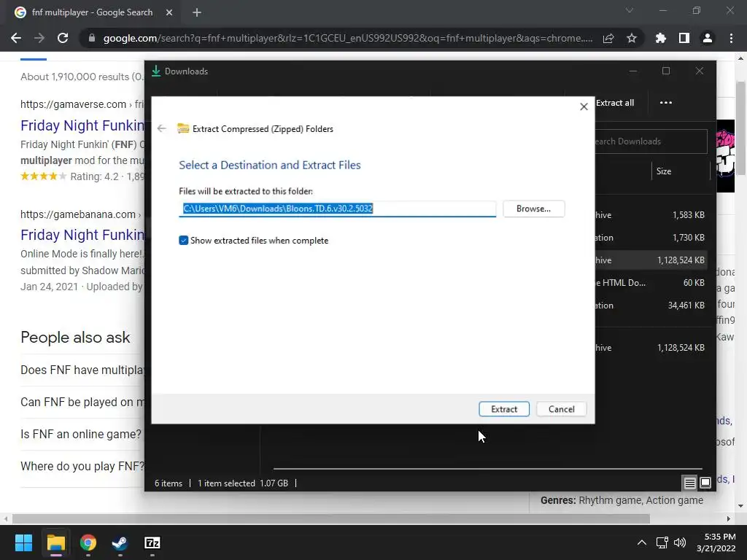
Task: Open Chrome from the taskbar
Action: click(88, 542)
